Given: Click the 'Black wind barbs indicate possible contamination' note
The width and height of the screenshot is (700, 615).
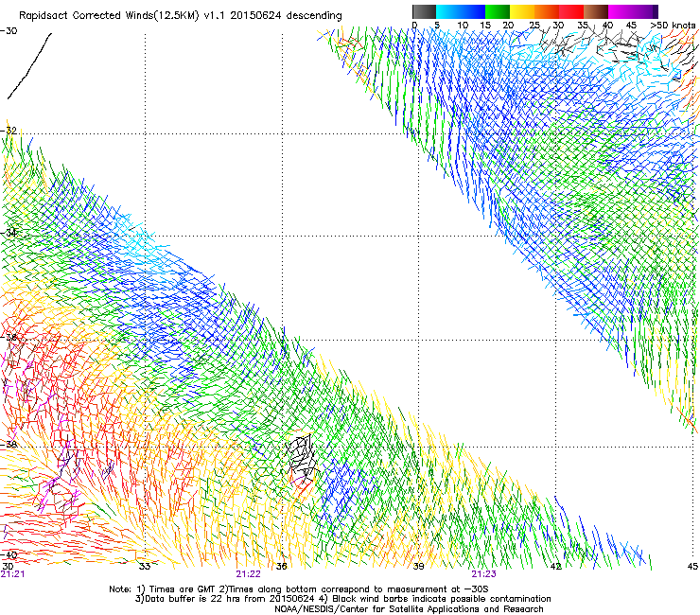Looking at the screenshot, I should (442, 599).
